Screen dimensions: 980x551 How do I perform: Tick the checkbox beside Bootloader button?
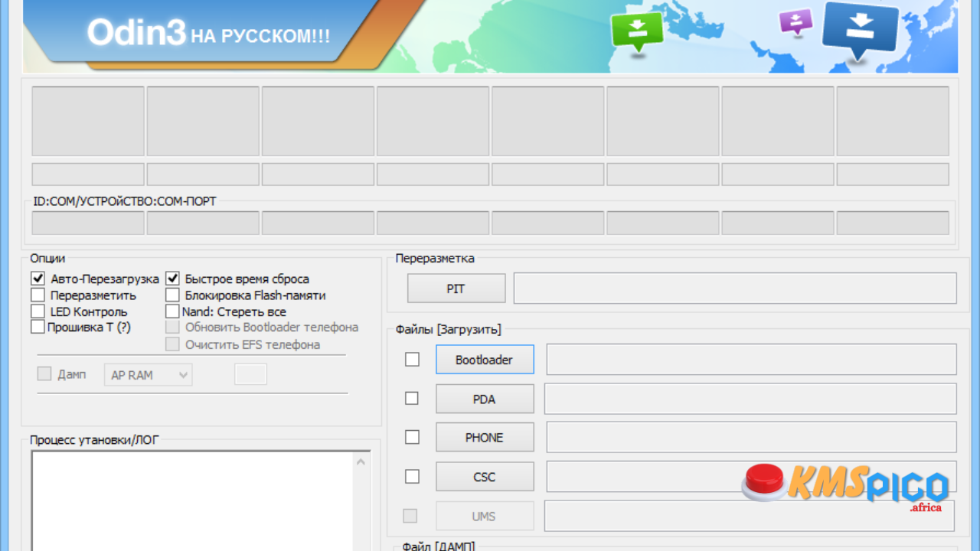coord(412,359)
